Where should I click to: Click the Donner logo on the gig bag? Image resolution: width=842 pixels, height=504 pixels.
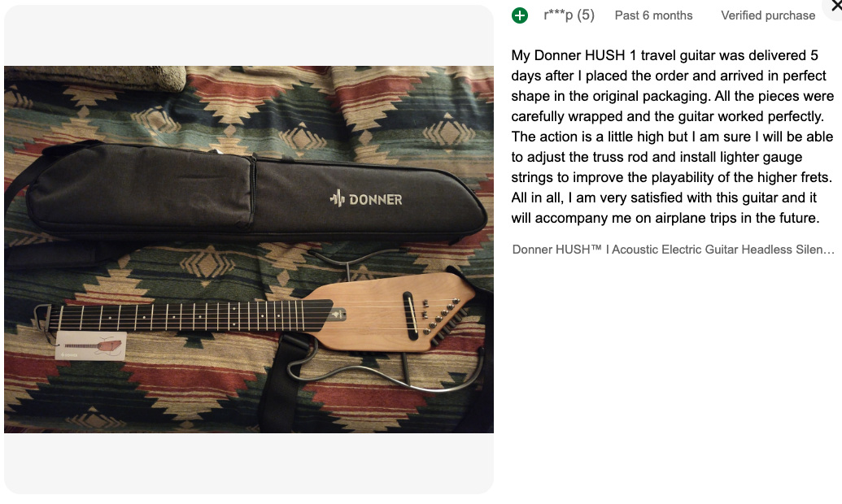(366, 199)
